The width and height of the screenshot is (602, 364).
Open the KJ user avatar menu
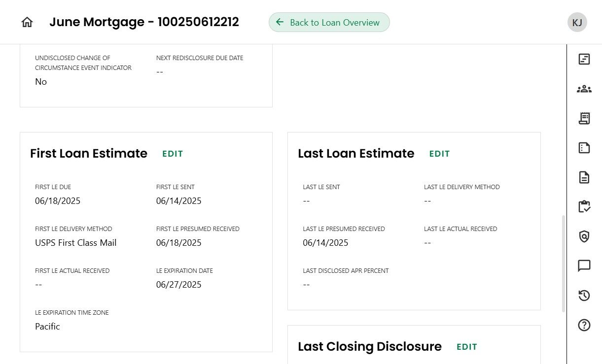[577, 22]
